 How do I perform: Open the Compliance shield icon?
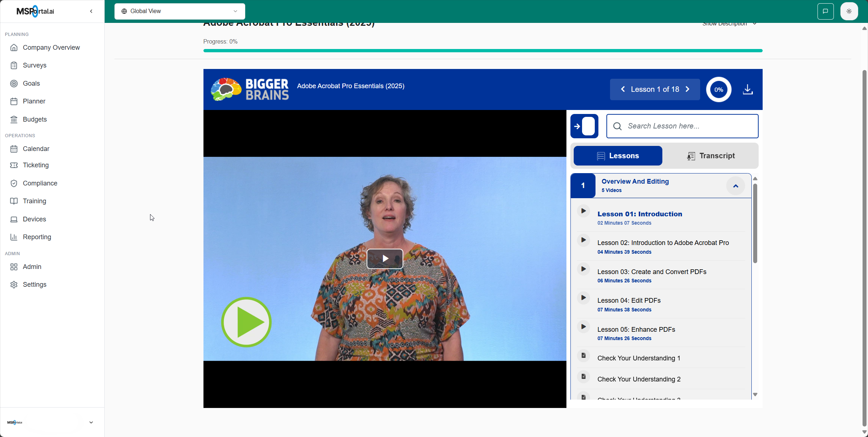(x=14, y=183)
